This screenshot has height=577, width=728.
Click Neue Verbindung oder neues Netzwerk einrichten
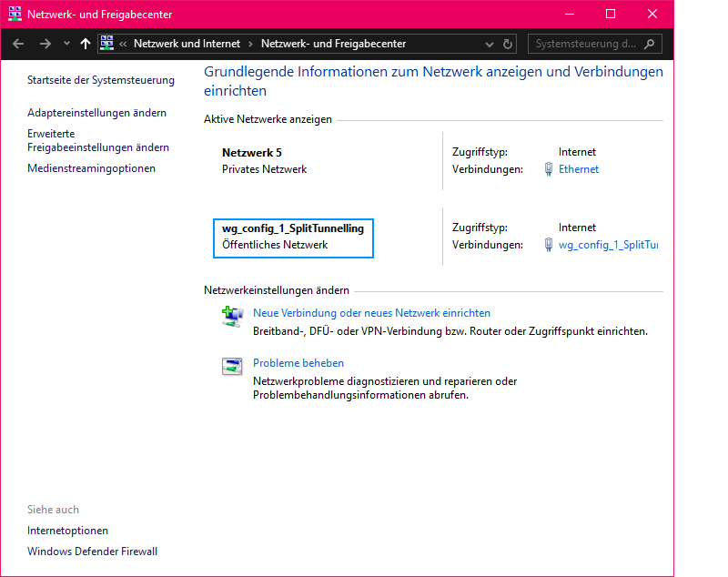pyautogui.click(x=371, y=313)
